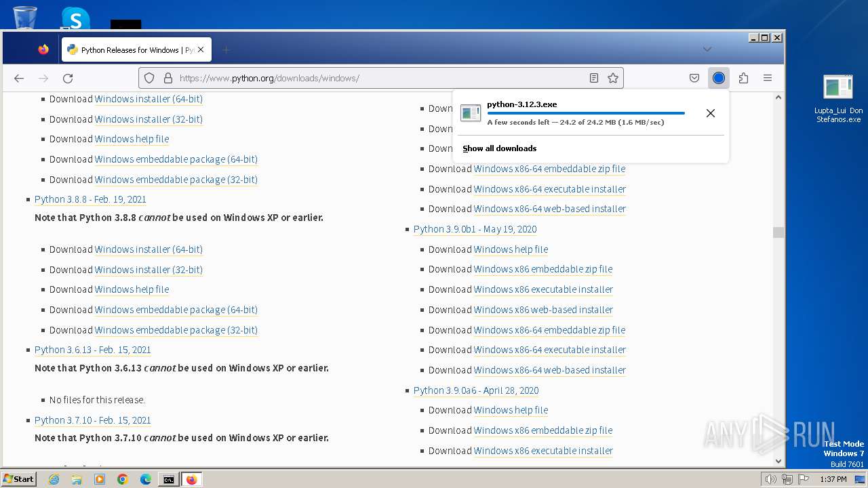This screenshot has width=868, height=488.
Task: Click Windows x86 embeddable zip file under 3.9.0b1
Action: tap(543, 269)
